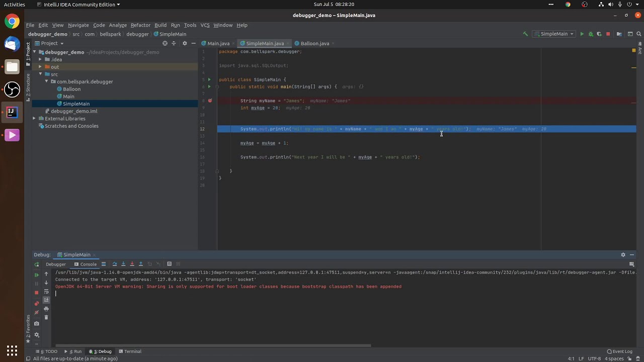Image resolution: width=644 pixels, height=362 pixels.
Task: Toggle Scroll to End in the console
Action: [x=46, y=300]
